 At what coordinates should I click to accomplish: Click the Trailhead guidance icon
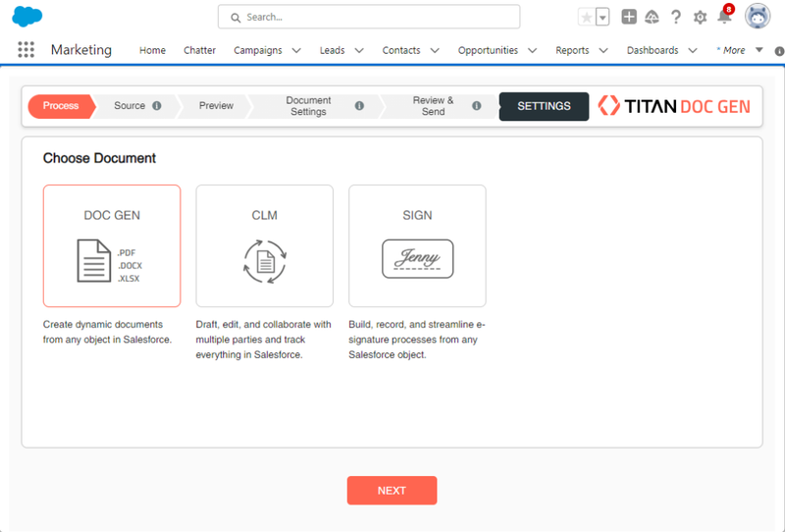coord(652,17)
